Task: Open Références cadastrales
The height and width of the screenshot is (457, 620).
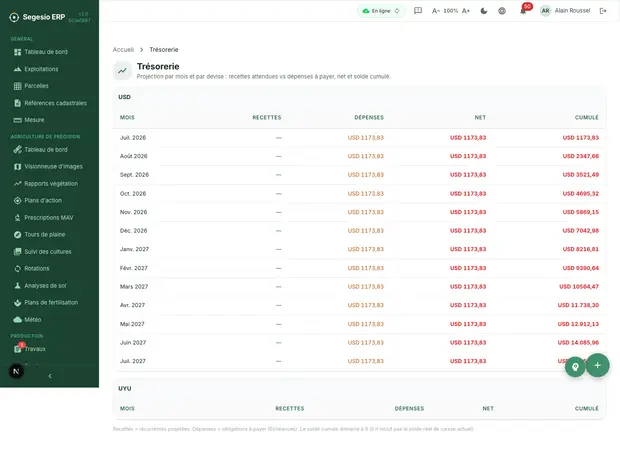Action: (x=50, y=103)
